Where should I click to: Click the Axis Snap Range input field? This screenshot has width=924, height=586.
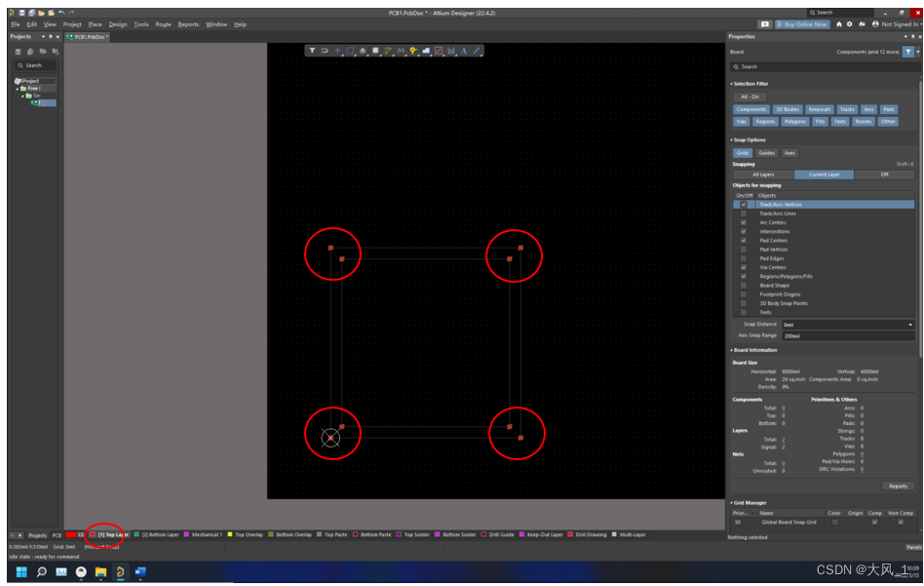coord(848,336)
